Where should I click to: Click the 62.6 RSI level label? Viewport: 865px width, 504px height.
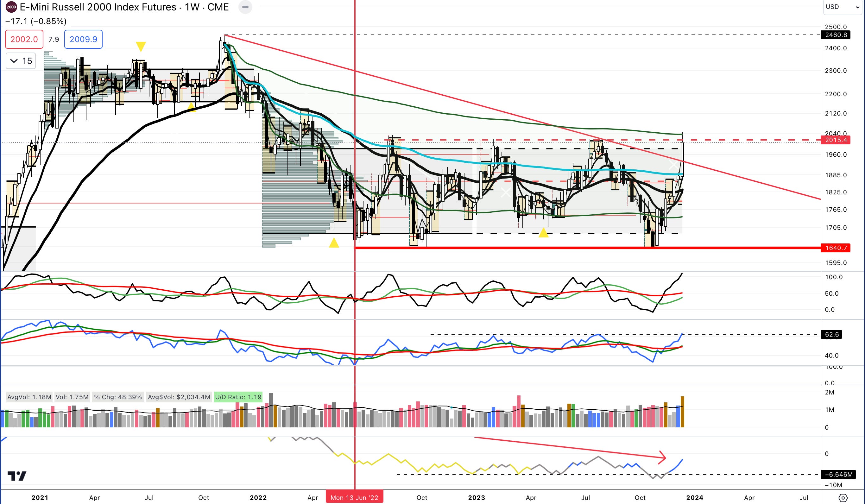[831, 334]
